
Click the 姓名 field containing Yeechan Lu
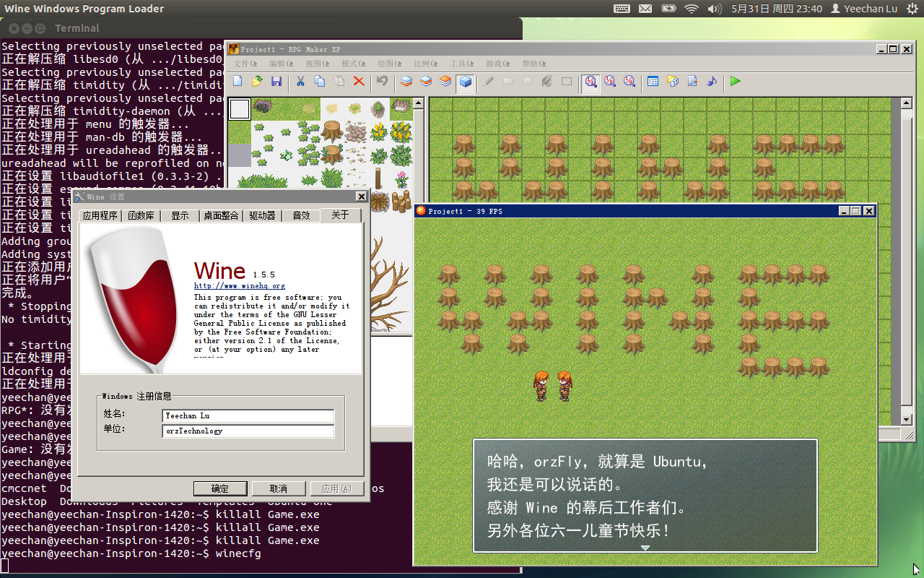tap(248, 416)
